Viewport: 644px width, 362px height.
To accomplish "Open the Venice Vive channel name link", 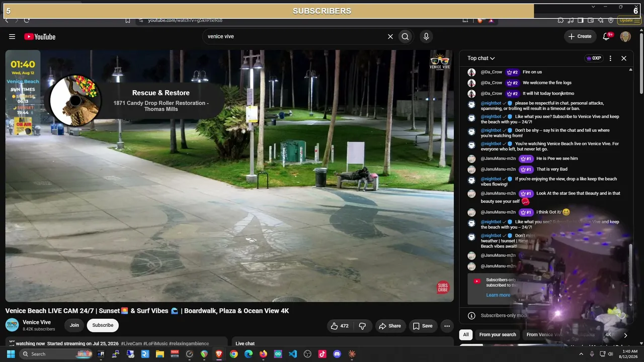I will pos(37,322).
